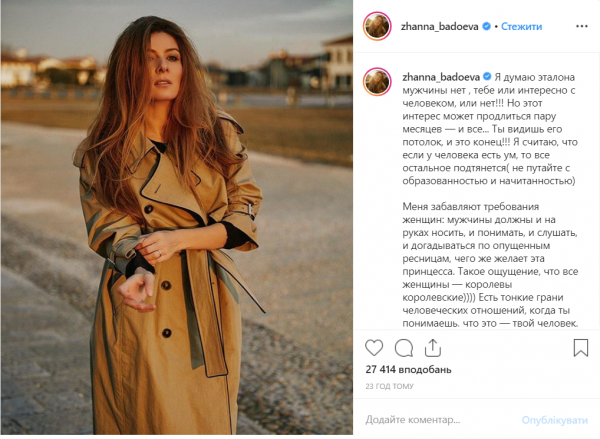The width and height of the screenshot is (600, 439).
Task: Open zhanna_badoeva username in caption
Action: (441, 77)
